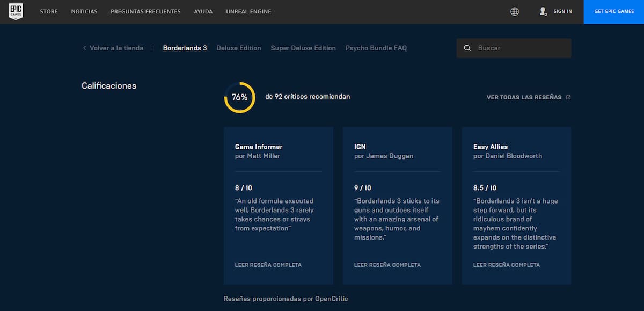Click the search magnifier icon
644x311 pixels.
tap(467, 48)
